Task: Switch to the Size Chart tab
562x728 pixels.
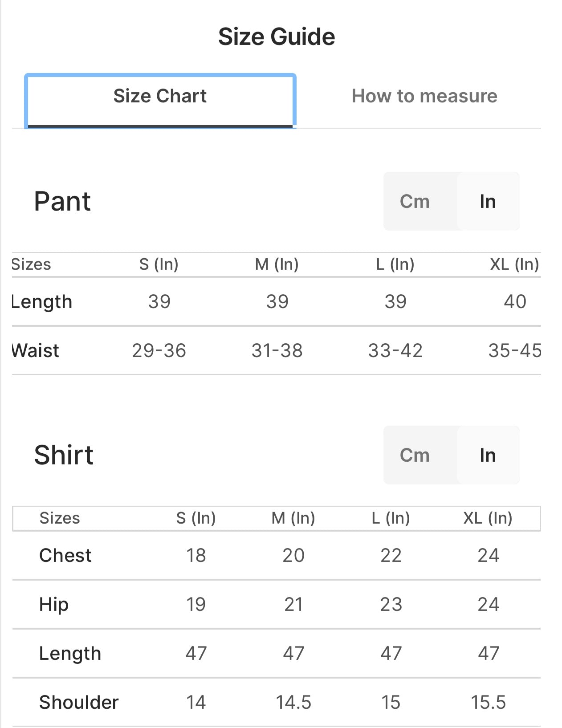Action: click(x=160, y=96)
